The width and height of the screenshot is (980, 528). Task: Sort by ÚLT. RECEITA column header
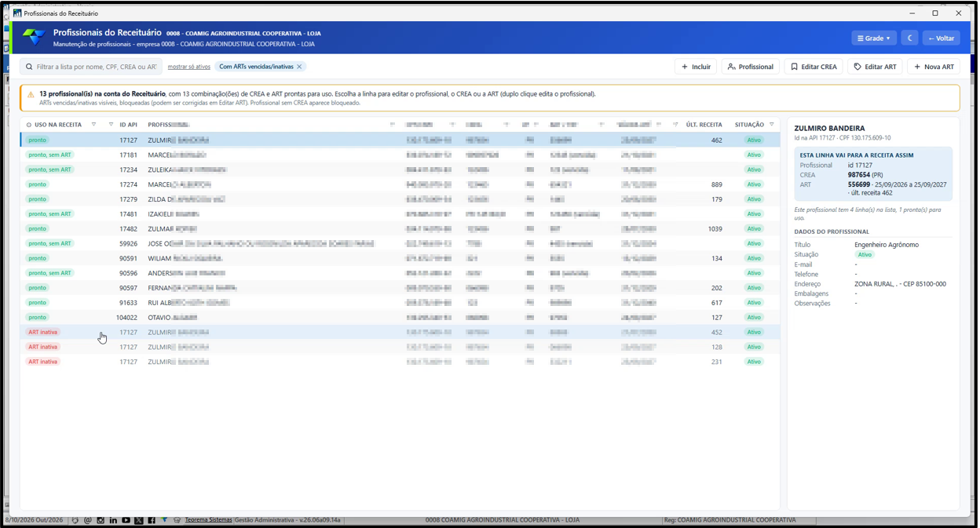pos(704,125)
